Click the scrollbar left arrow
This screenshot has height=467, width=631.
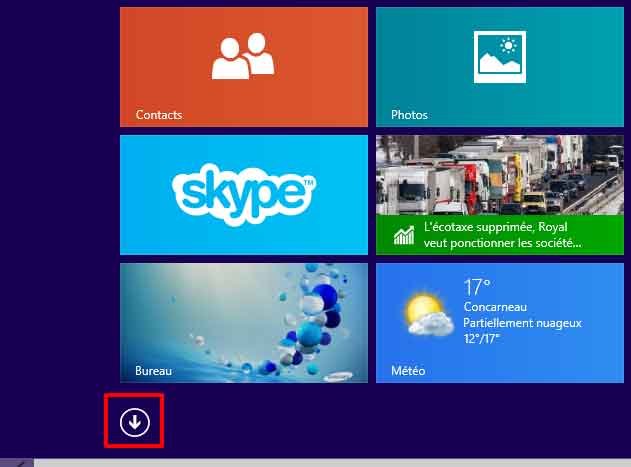click(x=17, y=463)
